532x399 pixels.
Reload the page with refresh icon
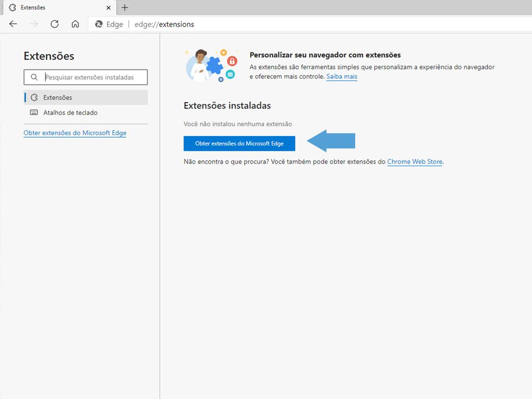(55, 24)
